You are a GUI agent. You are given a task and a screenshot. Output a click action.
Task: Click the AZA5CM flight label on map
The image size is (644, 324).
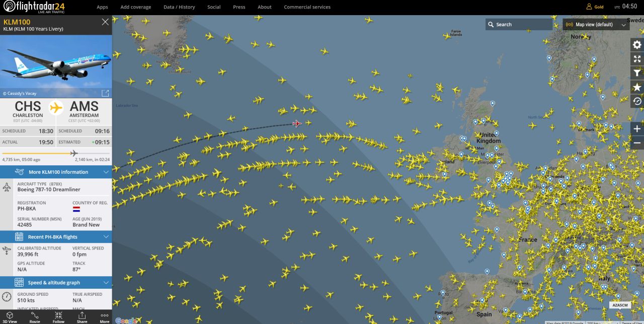click(x=620, y=305)
